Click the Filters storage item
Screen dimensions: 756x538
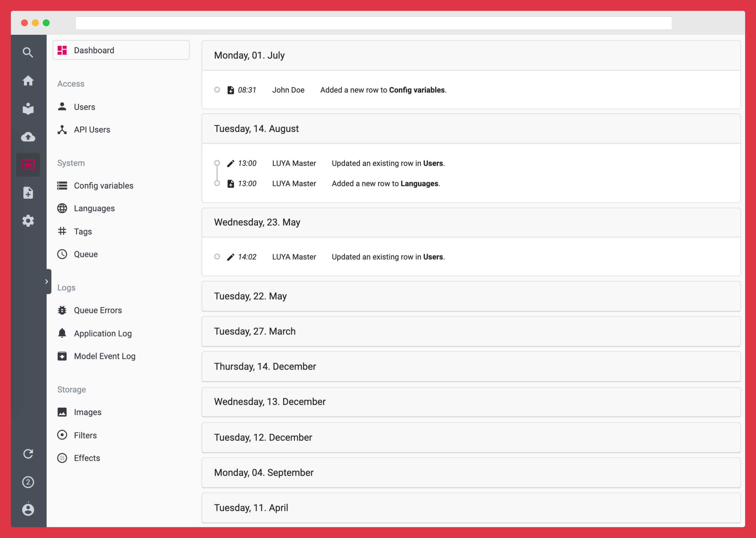point(85,435)
